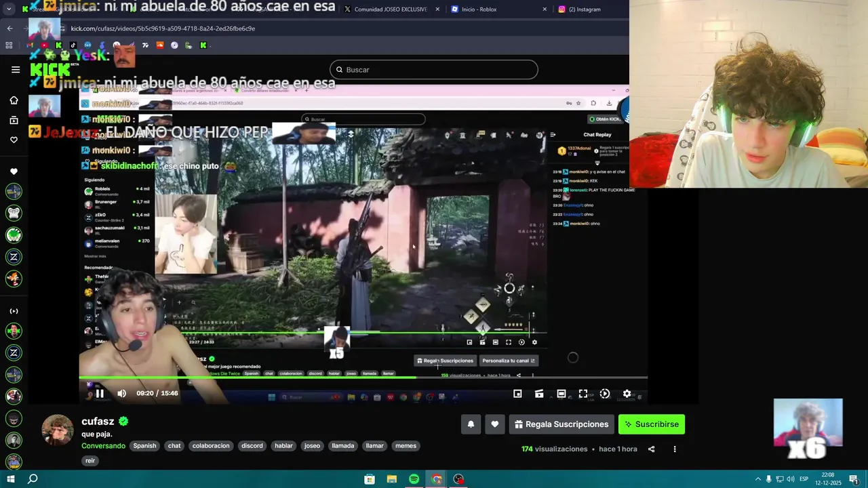Select the llamada tag
The image size is (868, 488).
coord(343,446)
